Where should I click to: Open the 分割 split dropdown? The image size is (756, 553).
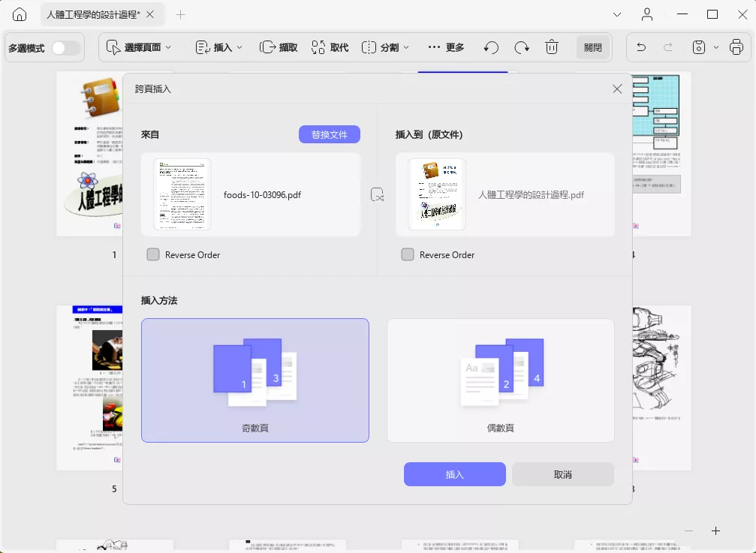pos(385,47)
